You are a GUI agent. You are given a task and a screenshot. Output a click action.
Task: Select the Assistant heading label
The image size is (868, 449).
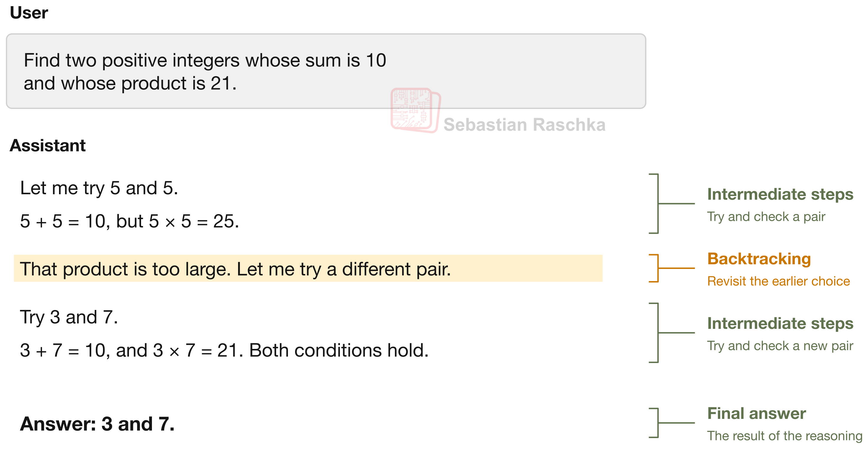tap(48, 146)
